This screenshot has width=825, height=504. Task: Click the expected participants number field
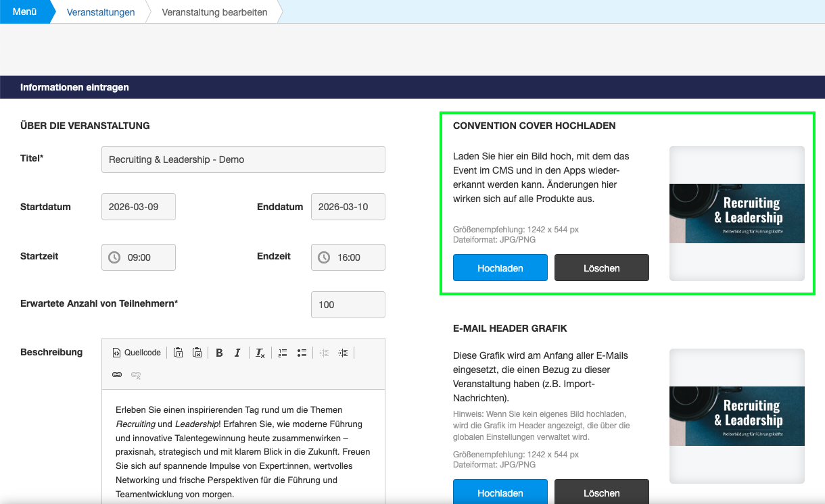click(x=348, y=305)
